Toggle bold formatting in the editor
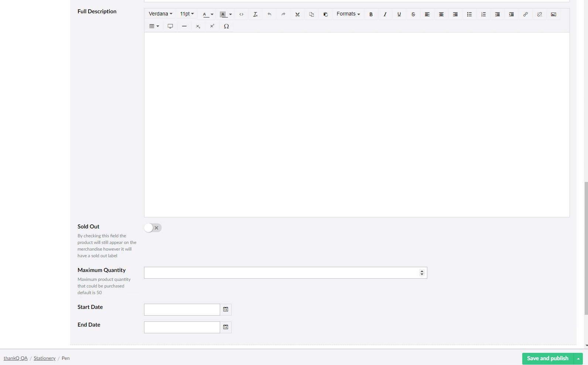This screenshot has width=588, height=365. 371,14
